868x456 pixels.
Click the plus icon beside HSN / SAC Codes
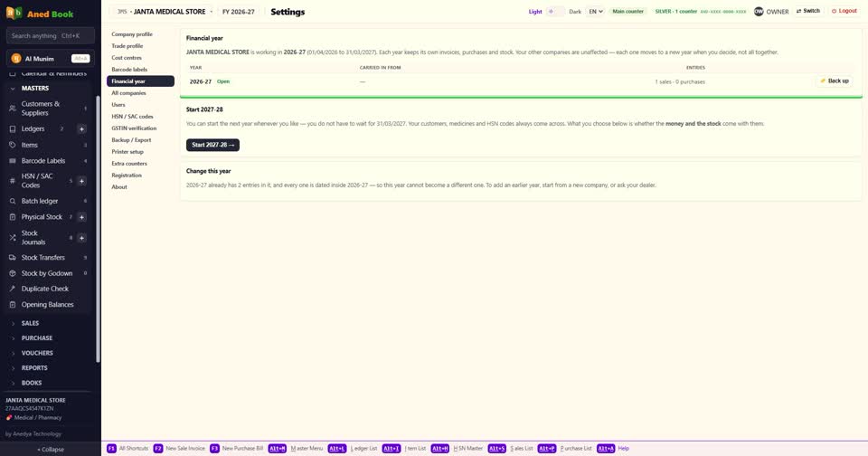point(81,181)
